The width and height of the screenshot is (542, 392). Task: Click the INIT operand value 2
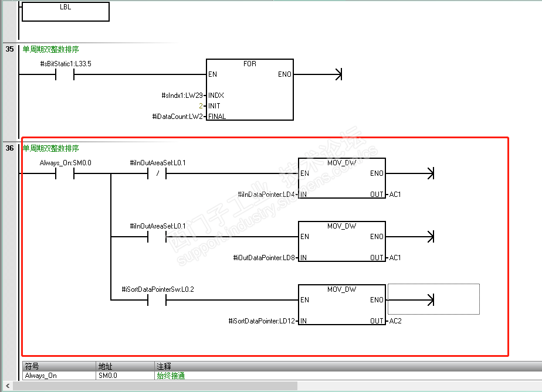click(201, 106)
